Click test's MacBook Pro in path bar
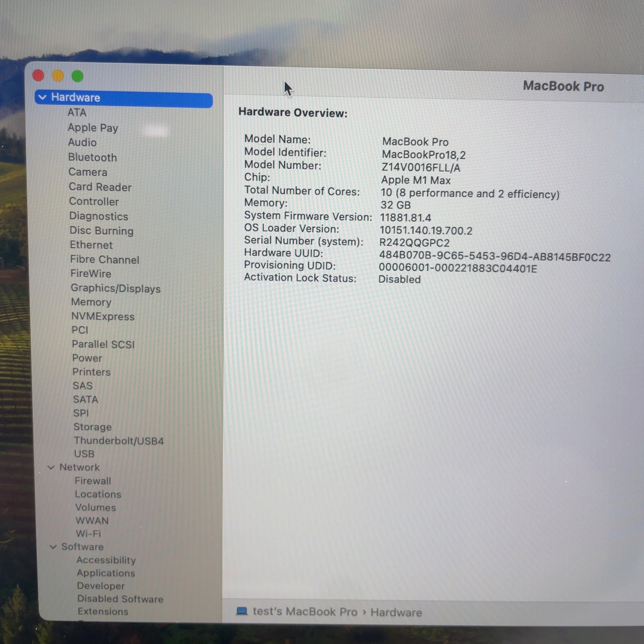The height and width of the screenshot is (644, 644). click(305, 611)
